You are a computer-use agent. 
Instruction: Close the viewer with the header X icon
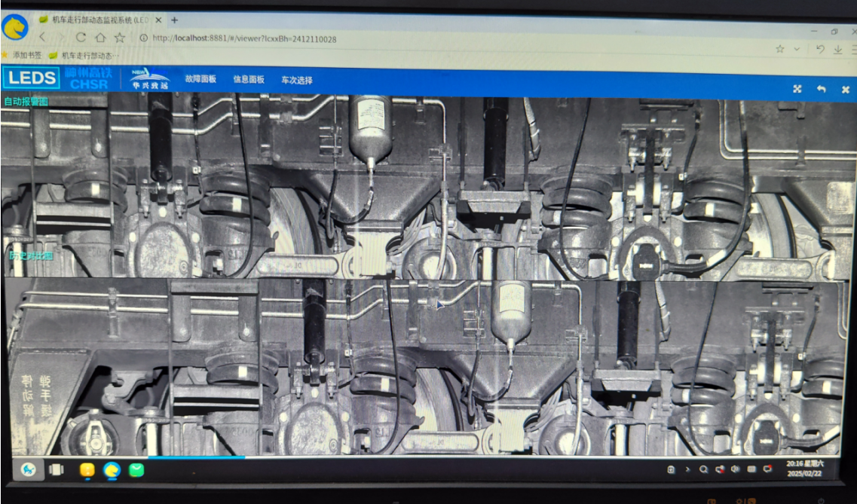click(845, 89)
